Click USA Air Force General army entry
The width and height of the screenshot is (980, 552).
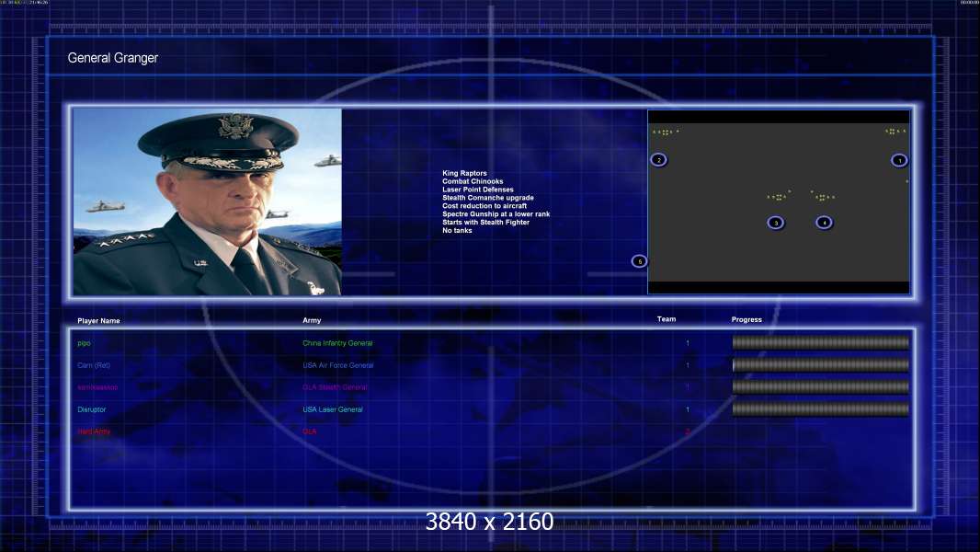(x=338, y=365)
